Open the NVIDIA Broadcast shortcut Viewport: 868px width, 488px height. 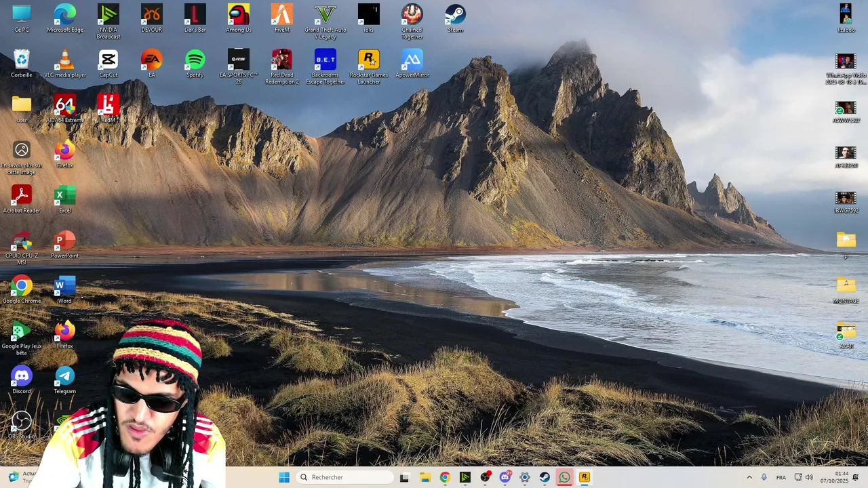(x=108, y=22)
